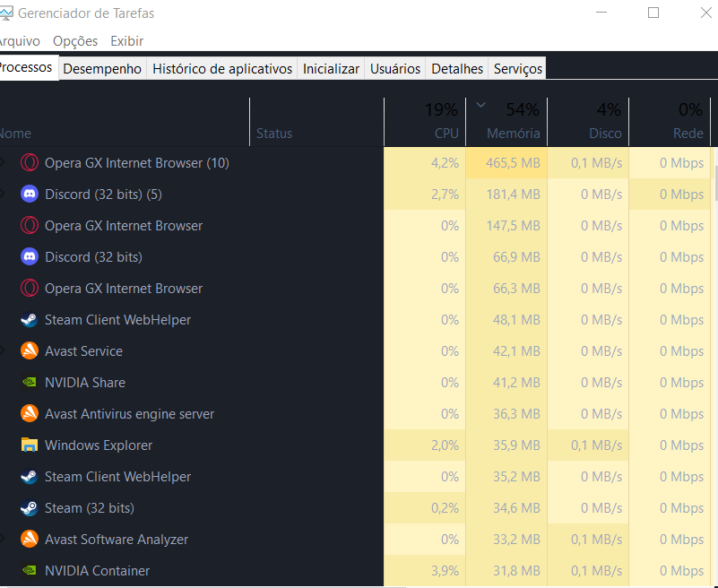Screen dimensions: 718x588
Task: Click Opera GX icon in the 66,3 MB row
Action: point(30,288)
